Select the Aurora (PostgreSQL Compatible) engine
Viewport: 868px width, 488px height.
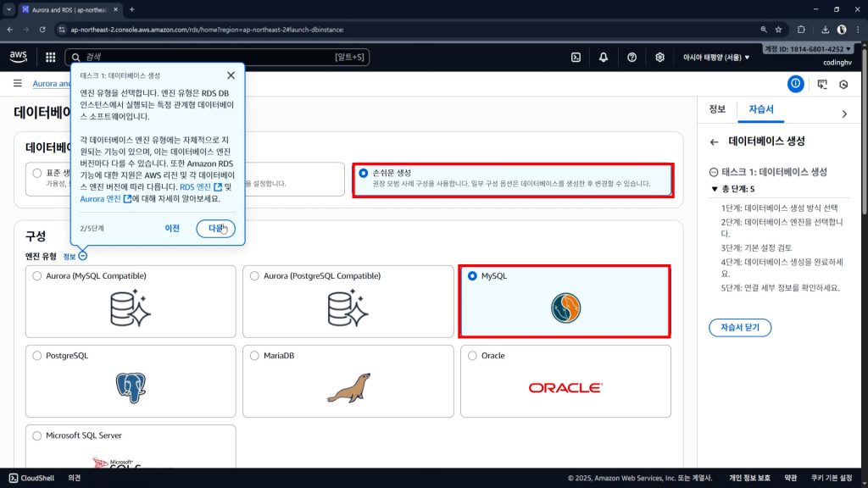point(254,275)
